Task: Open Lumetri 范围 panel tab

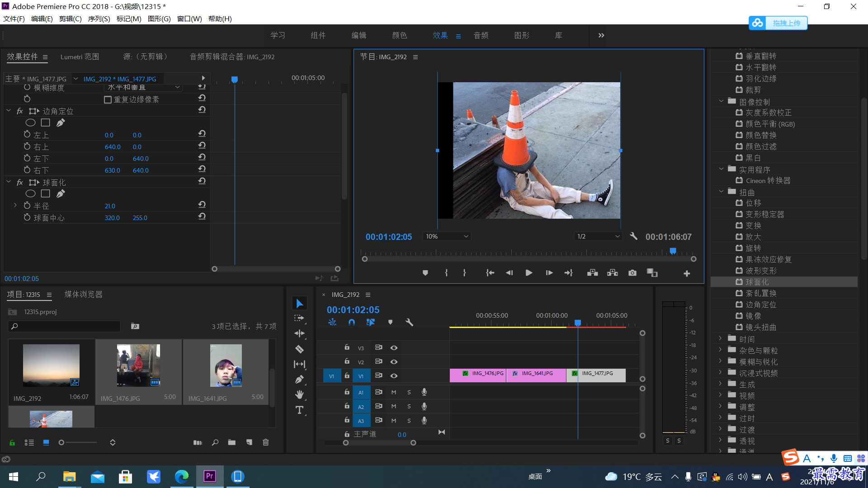Action: (80, 57)
